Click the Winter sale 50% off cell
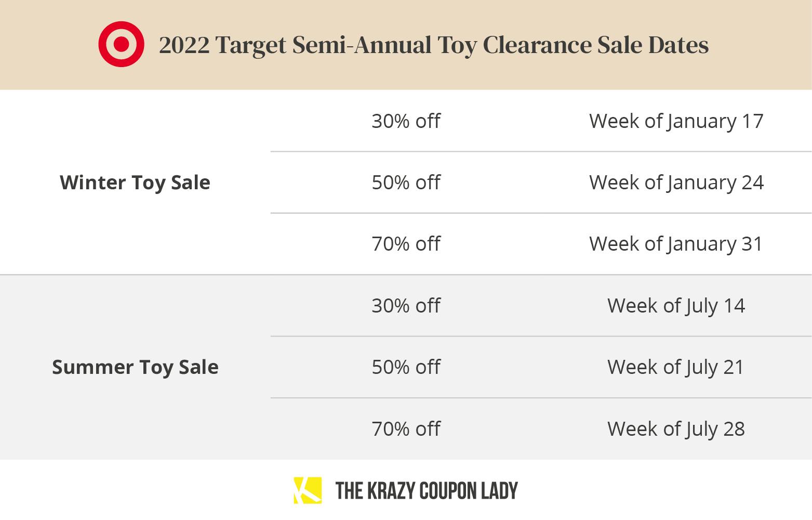 coord(406,183)
